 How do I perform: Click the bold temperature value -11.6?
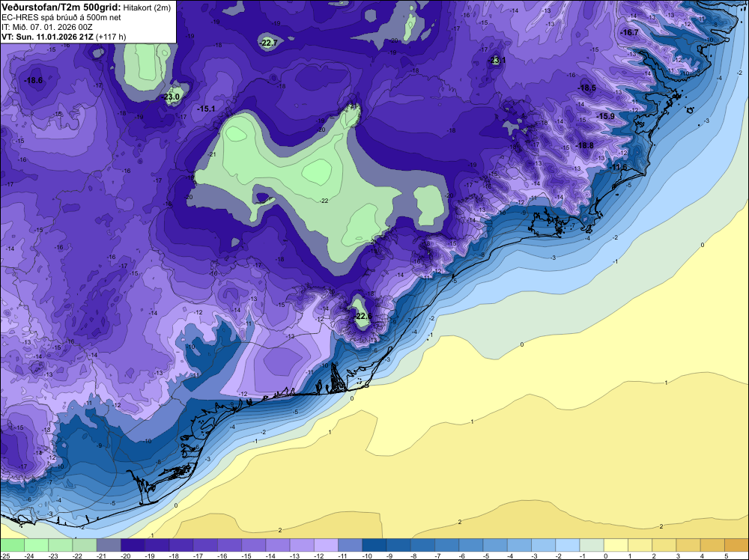coord(618,167)
